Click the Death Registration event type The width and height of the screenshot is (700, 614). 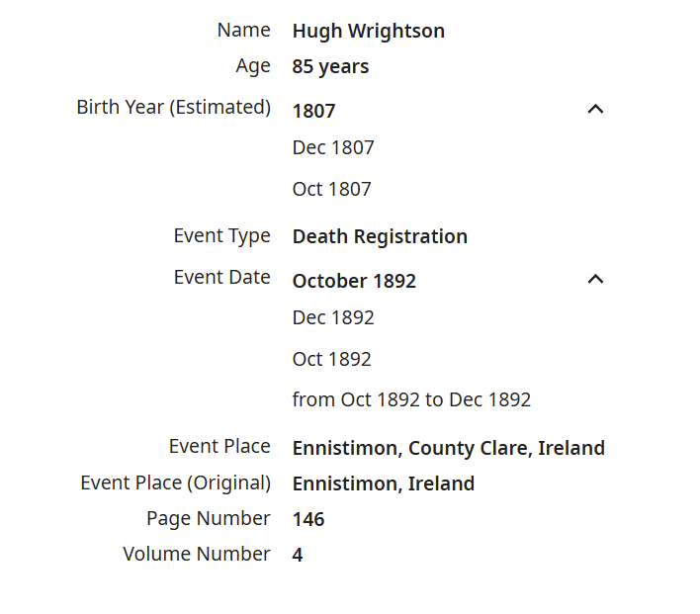point(380,236)
